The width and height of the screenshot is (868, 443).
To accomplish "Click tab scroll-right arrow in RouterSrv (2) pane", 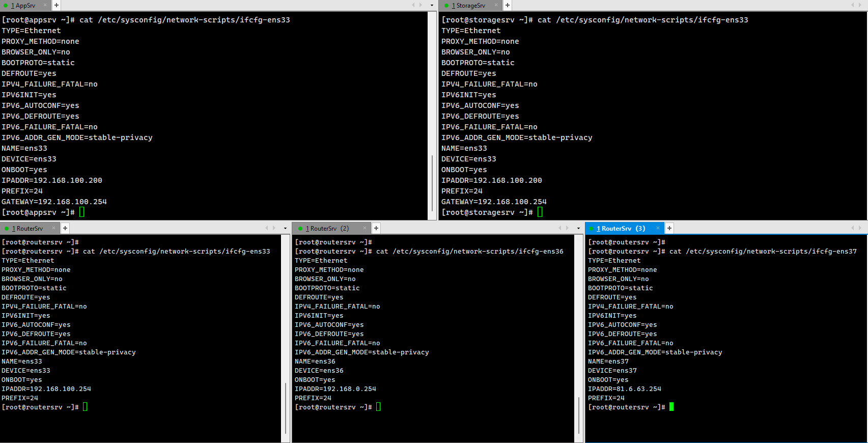I will point(567,228).
